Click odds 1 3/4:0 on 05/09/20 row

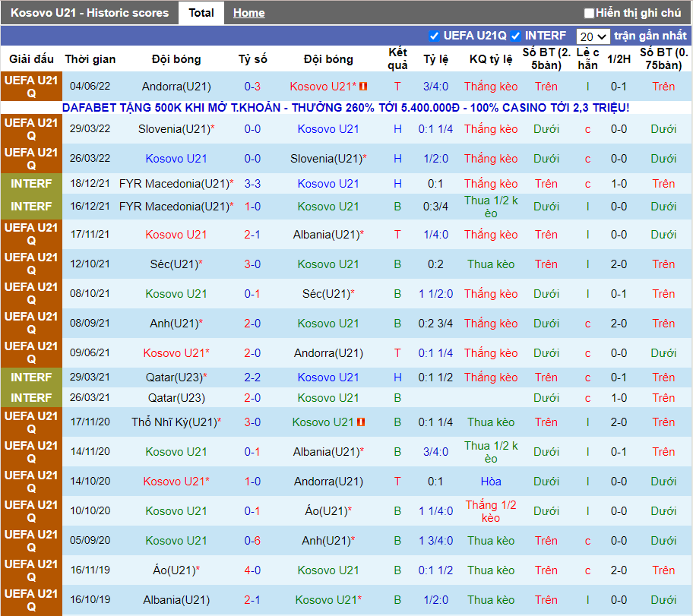pos(435,541)
